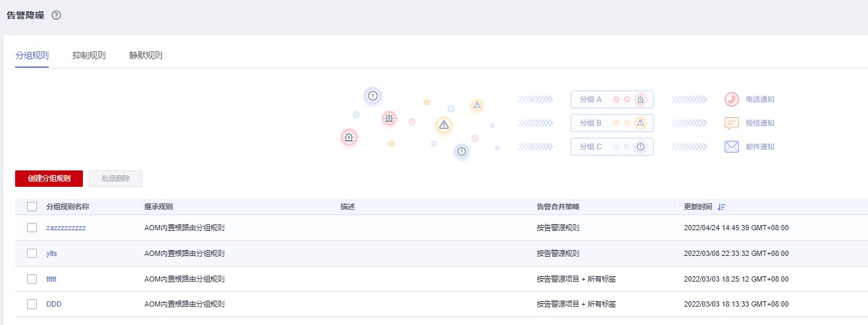Select the 分组规则 tab
The height and width of the screenshot is (325, 868).
32,55
